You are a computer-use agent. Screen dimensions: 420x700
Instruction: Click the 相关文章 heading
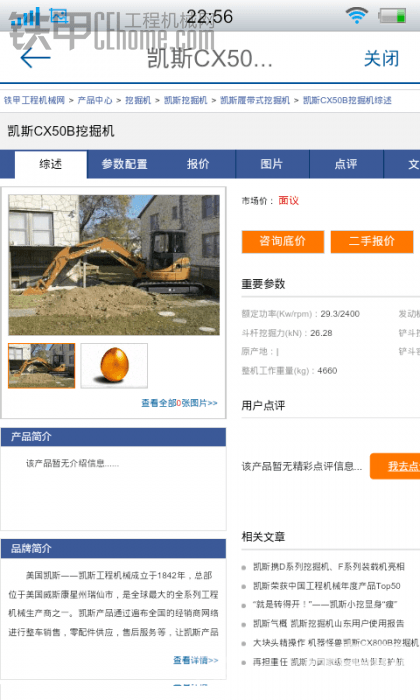click(x=263, y=537)
